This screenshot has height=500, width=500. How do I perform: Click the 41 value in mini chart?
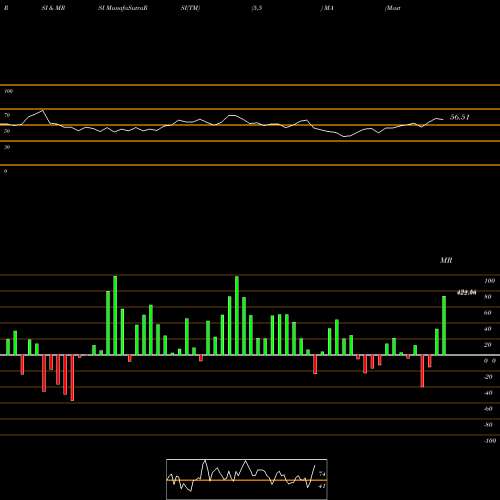coord(322,486)
